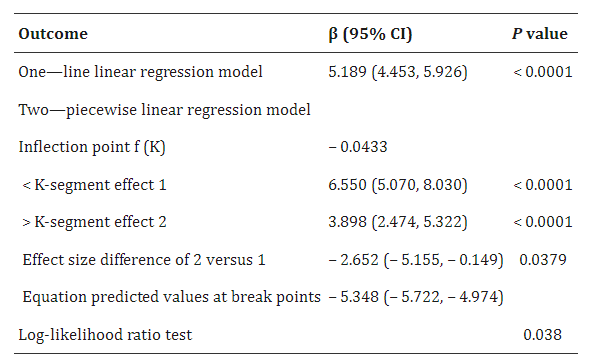
Task: Click P value for one-line regression model
Action: tap(543, 72)
